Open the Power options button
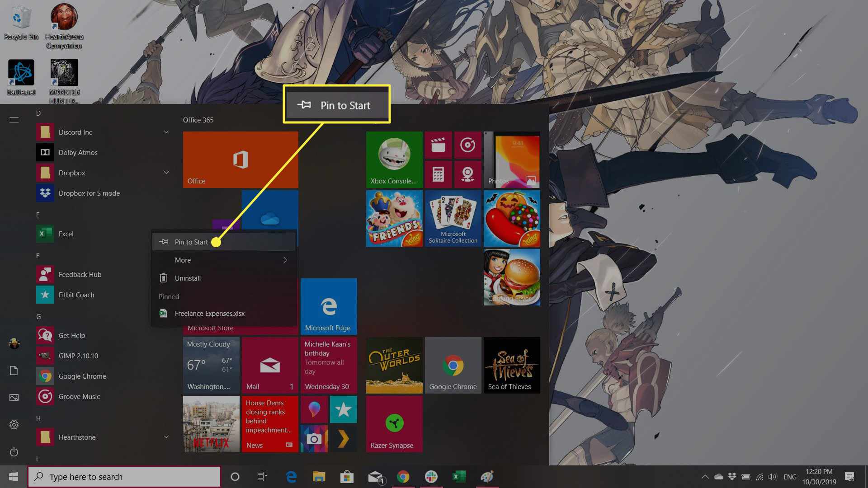This screenshot has height=488, width=868. click(x=14, y=452)
